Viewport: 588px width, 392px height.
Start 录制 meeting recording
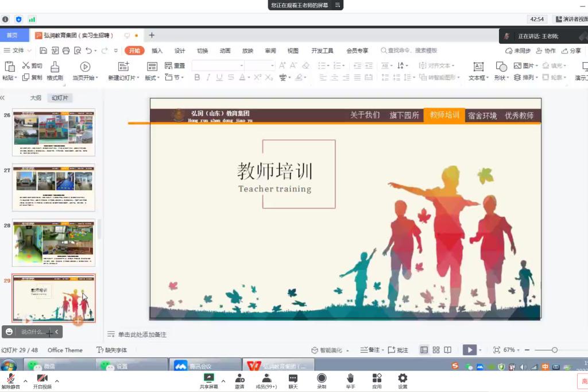tap(322, 378)
